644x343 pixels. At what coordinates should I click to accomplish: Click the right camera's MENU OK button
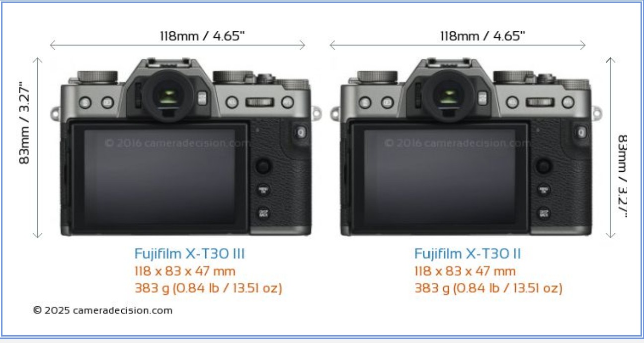[544, 191]
